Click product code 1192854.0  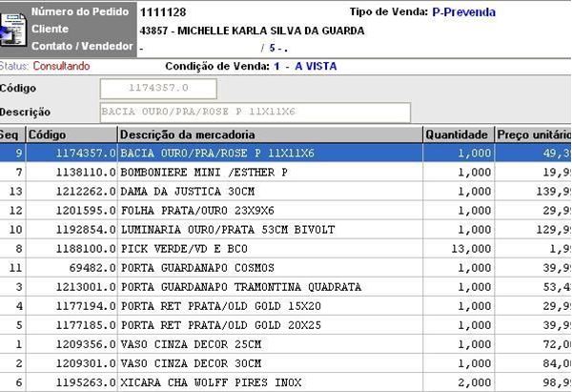point(86,230)
